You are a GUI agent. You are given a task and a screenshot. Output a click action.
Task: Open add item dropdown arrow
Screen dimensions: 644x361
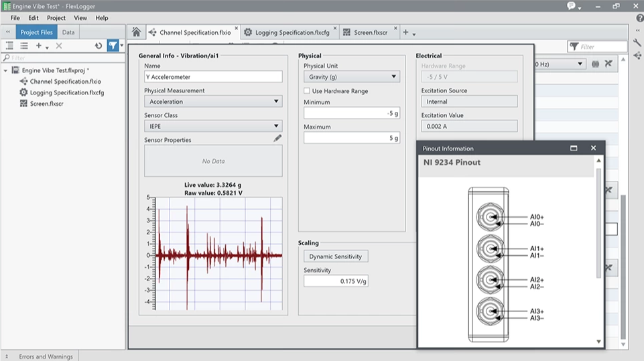tap(47, 48)
